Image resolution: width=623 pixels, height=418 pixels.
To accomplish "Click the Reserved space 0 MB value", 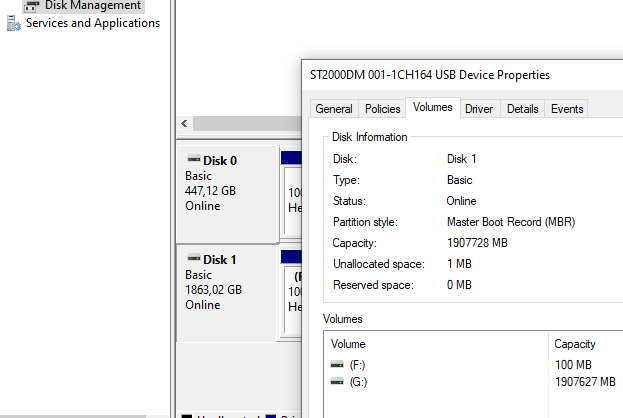I will (x=459, y=285).
